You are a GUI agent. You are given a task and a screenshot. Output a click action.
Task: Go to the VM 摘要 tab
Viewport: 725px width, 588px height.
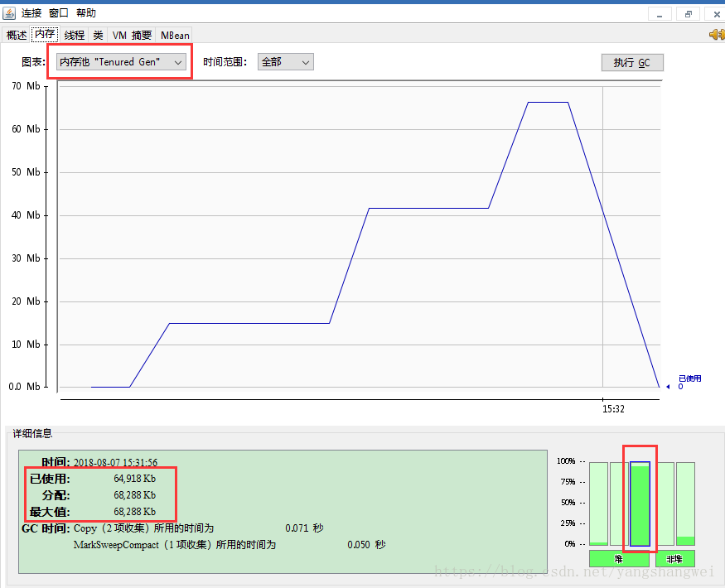(x=133, y=35)
